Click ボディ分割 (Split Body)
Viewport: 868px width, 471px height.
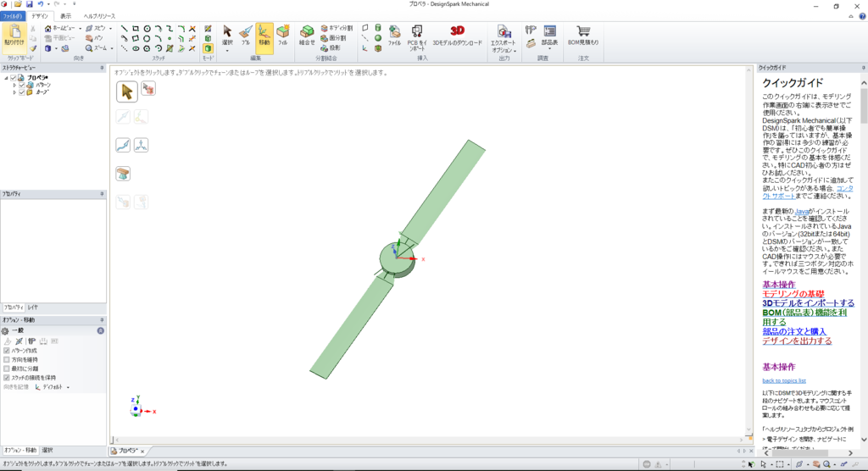click(x=337, y=28)
